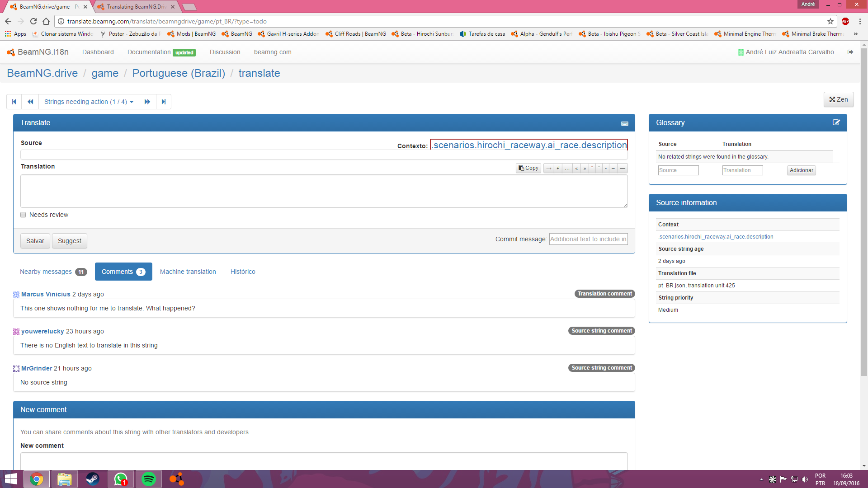The width and height of the screenshot is (868, 488).
Task: Click the page vertical scrollbar
Action: 864,212
